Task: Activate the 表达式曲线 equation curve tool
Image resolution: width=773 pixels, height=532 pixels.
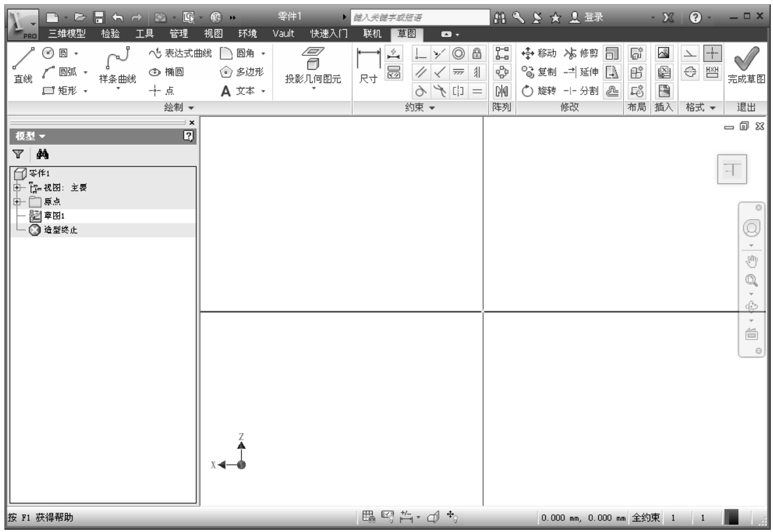Action: point(180,53)
